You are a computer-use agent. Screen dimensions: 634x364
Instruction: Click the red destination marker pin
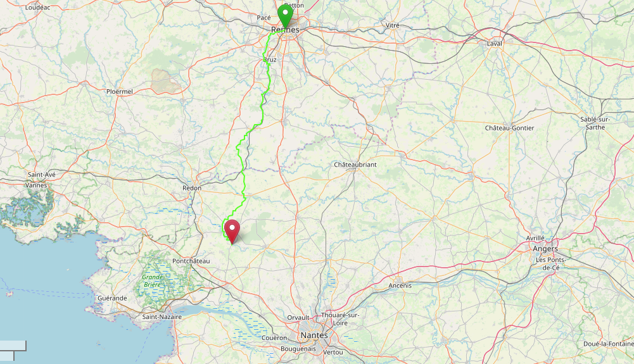(x=232, y=231)
